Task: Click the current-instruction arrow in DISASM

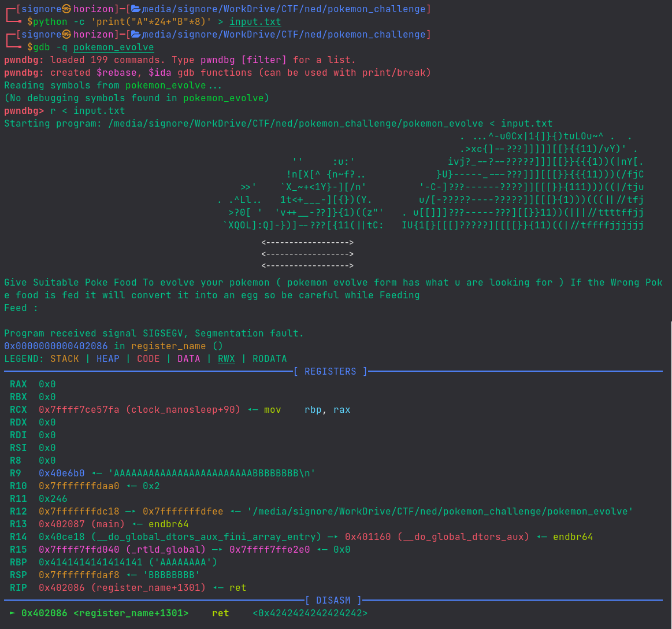Action: tap(13, 613)
